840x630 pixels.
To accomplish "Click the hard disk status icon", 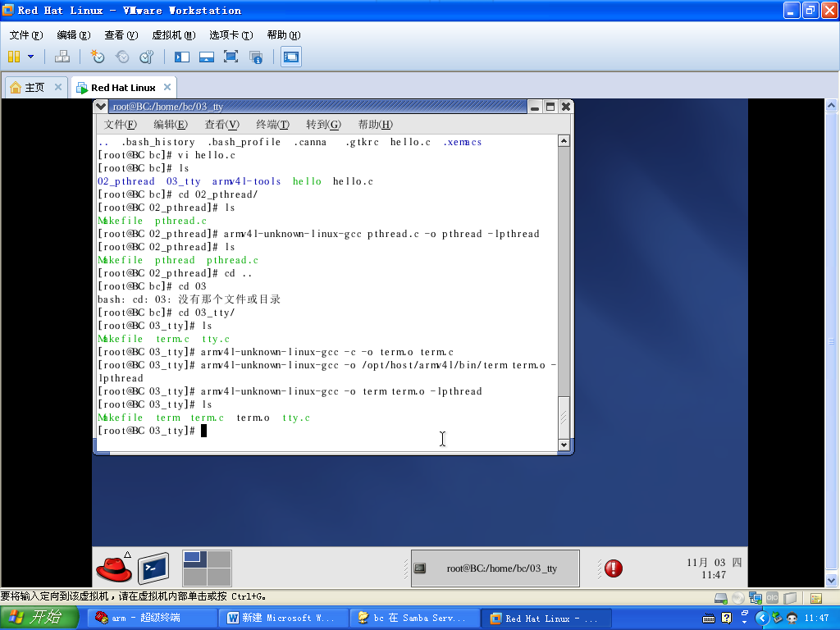I will pyautogui.click(x=721, y=598).
